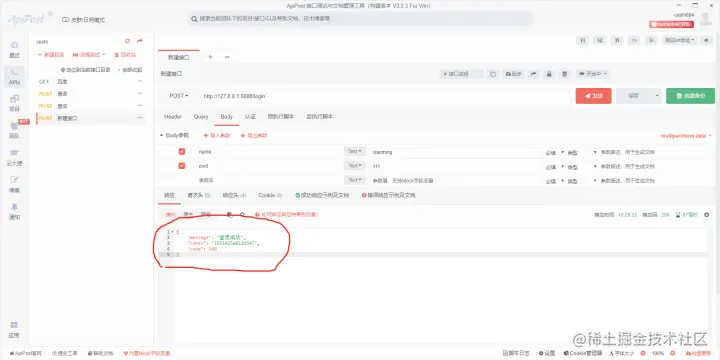Select the Body tab

click(x=226, y=117)
